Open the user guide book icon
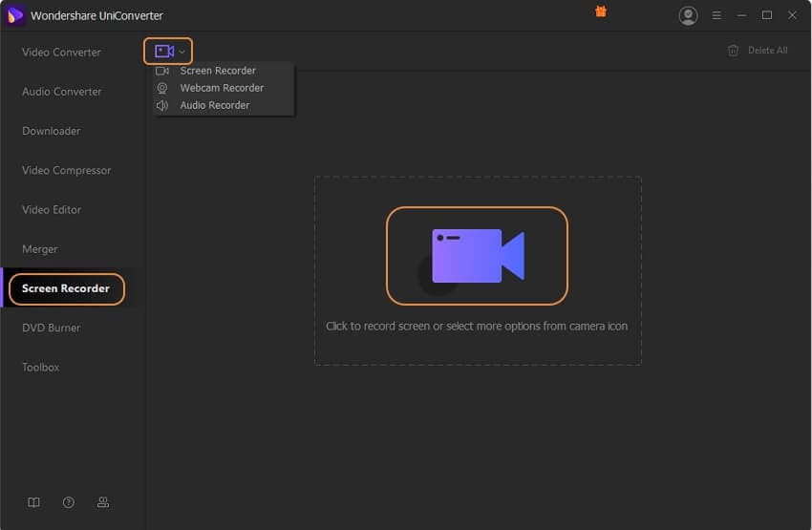Viewport: 812px width, 530px height. [x=33, y=502]
